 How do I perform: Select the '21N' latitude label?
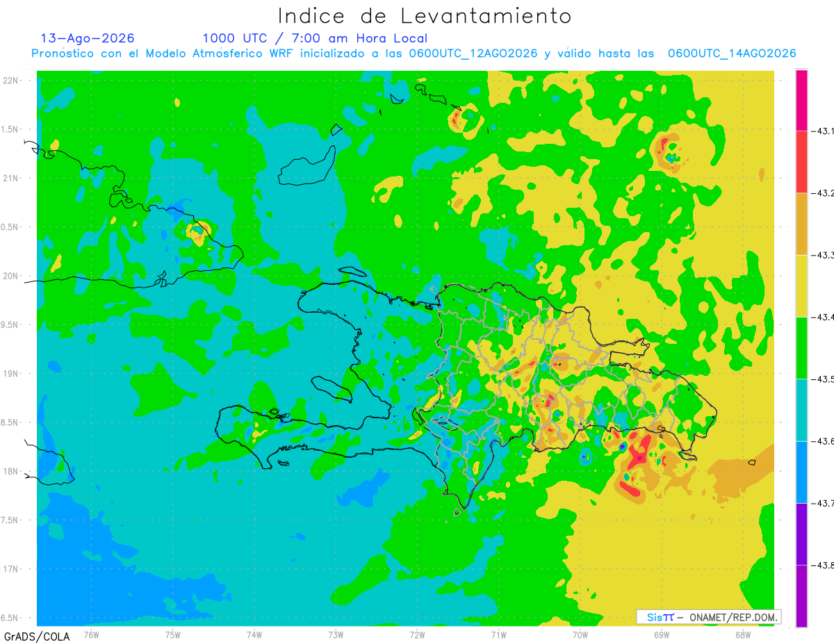(12, 179)
